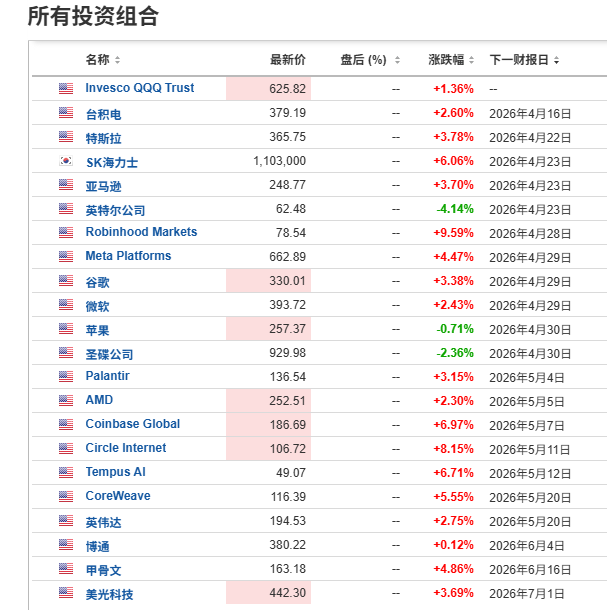Image resolution: width=607 pixels, height=610 pixels.
Task: Click US flag beside Coinbase Global
Action: [66, 424]
